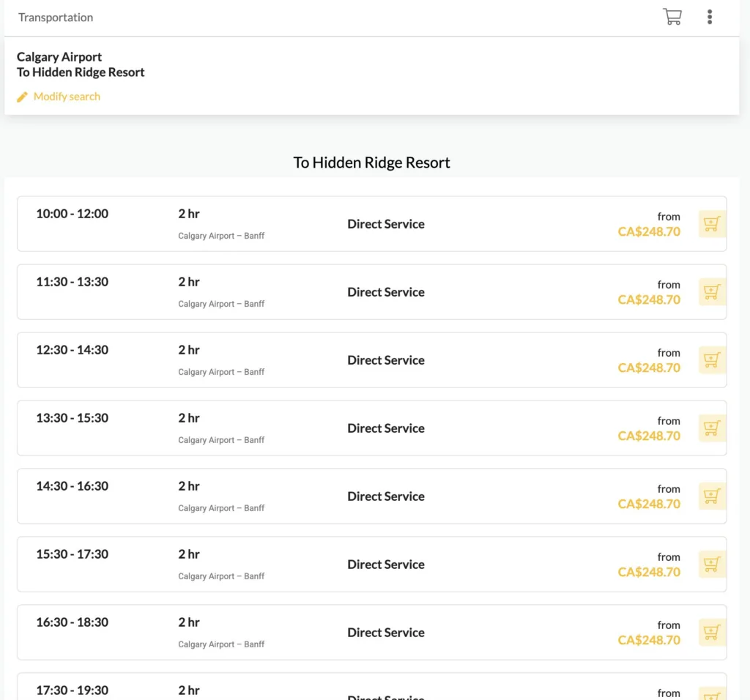Click the 2 hr duration on 10:00 trip

click(x=189, y=214)
